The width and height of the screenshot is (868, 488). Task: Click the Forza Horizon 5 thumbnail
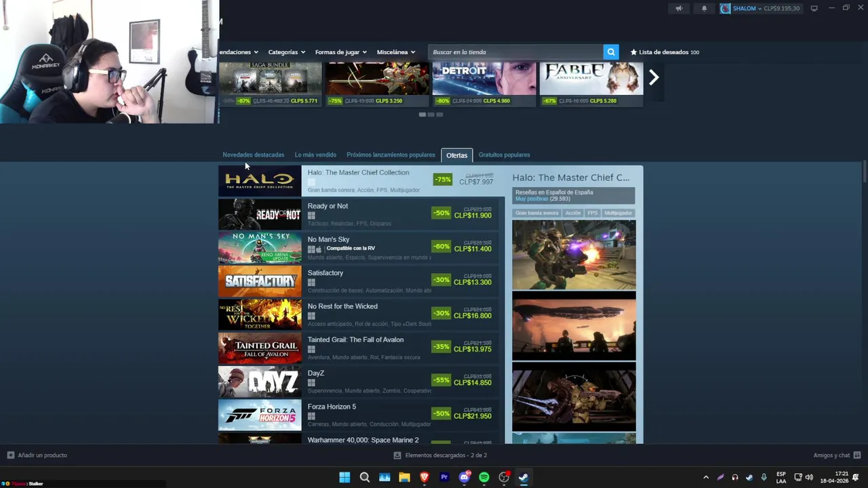tap(260, 415)
